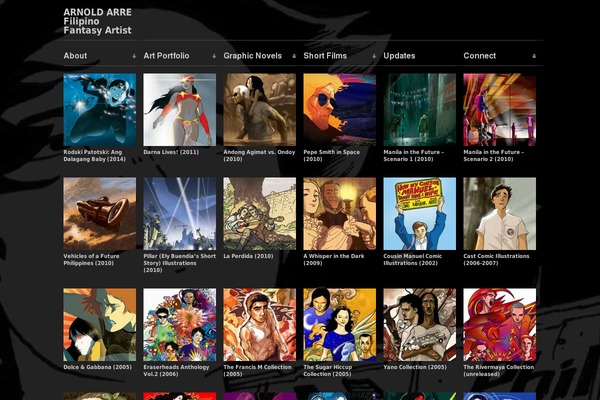Open the About menu item
Image resolution: width=600 pixels, height=400 pixels.
tap(75, 56)
